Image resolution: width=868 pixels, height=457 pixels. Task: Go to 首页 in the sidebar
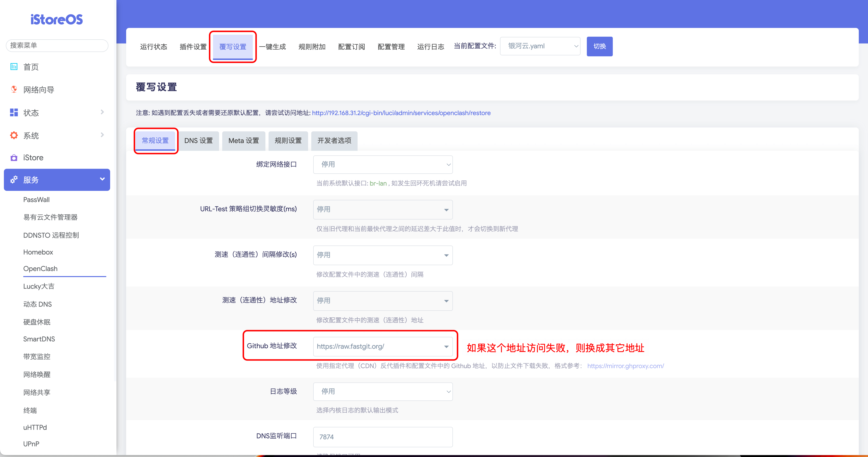pyautogui.click(x=31, y=67)
